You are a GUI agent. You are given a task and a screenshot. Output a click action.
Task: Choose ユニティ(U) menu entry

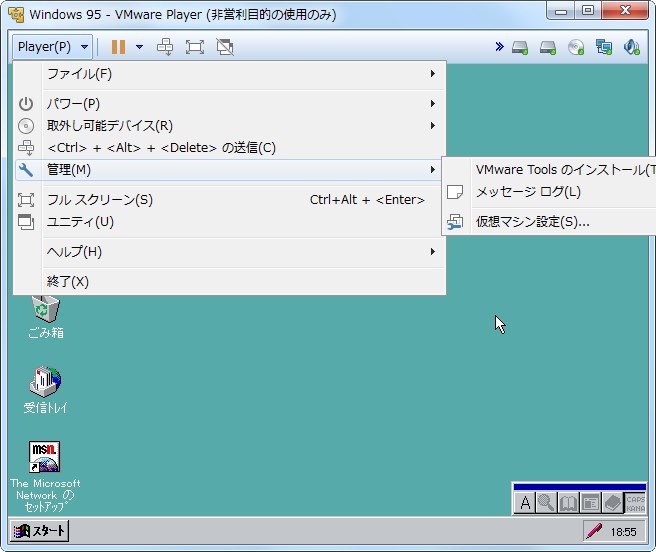point(230,222)
